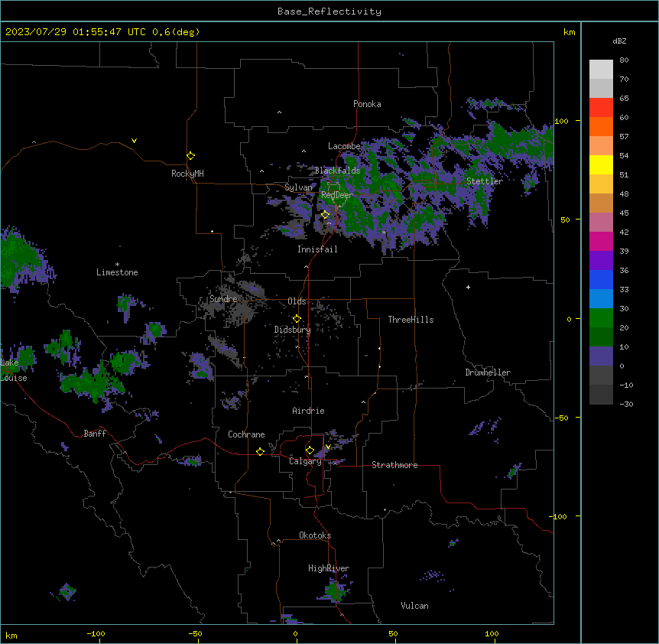Select the Airdrie label
Viewport: 659px width, 644px height.
pyautogui.click(x=309, y=411)
